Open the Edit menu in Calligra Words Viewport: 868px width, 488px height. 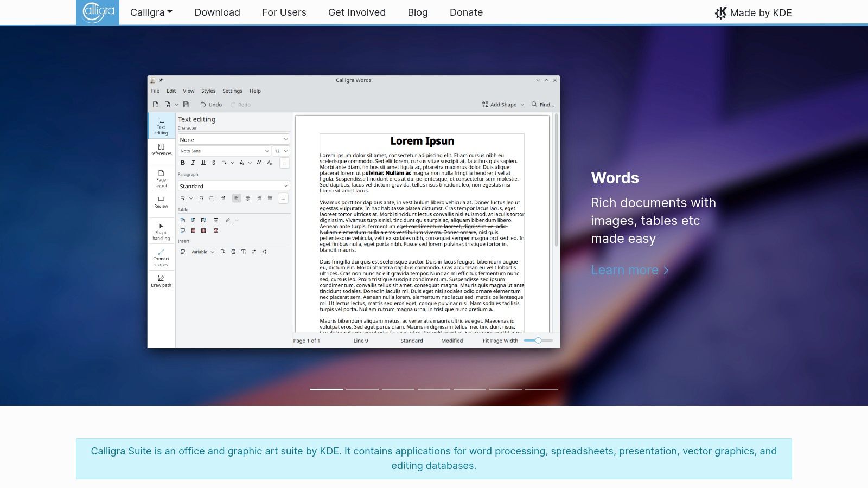point(171,91)
